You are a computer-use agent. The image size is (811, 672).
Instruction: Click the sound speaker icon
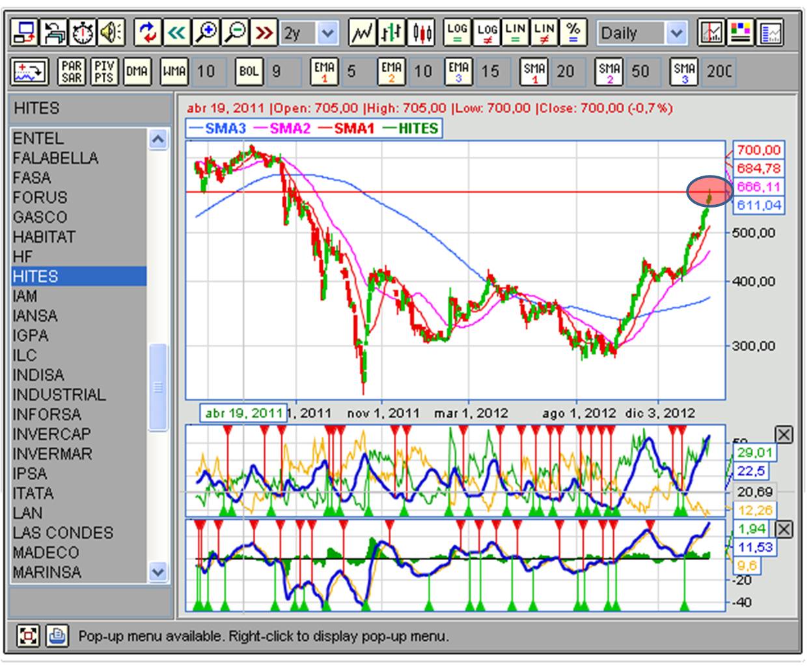111,33
